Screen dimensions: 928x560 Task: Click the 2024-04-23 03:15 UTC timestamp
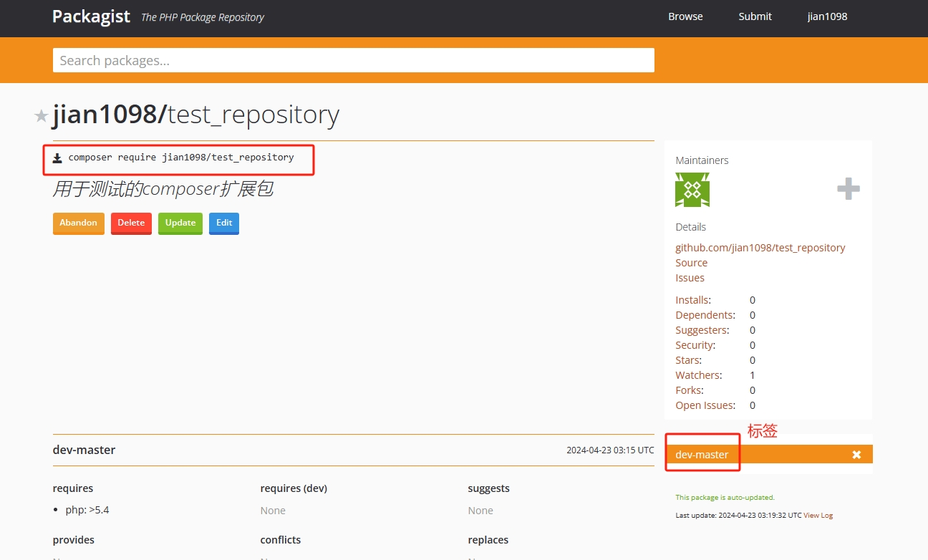(610, 450)
